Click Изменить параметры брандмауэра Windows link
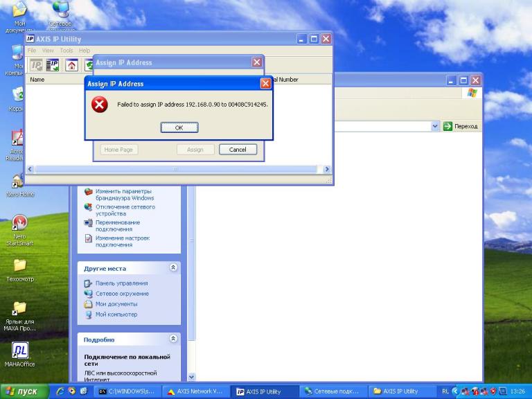 [x=125, y=195]
